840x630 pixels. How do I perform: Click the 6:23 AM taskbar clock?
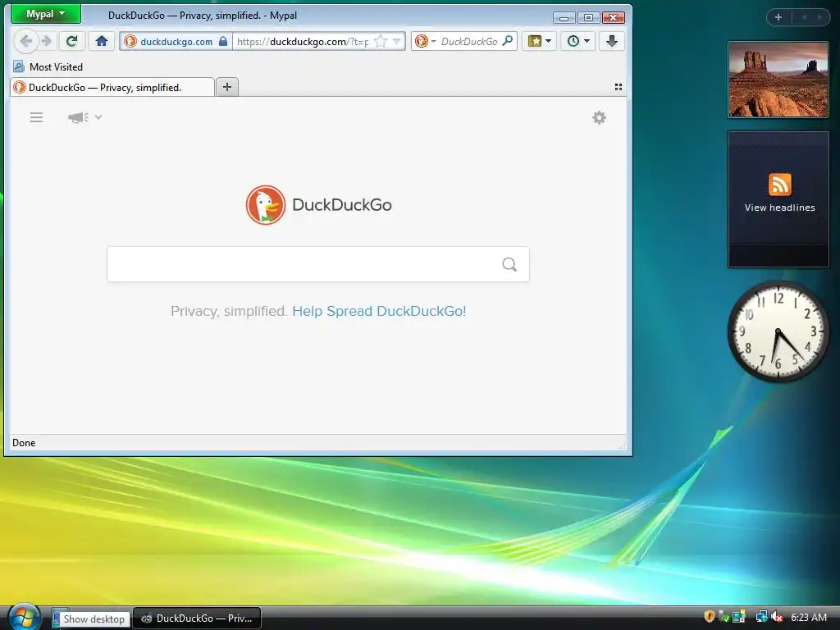(808, 617)
